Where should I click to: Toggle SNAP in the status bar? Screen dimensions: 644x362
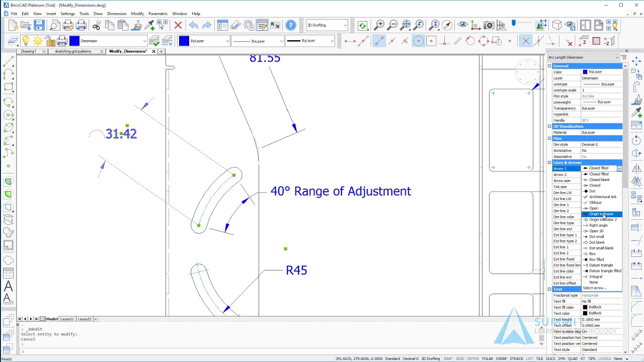tap(448, 359)
